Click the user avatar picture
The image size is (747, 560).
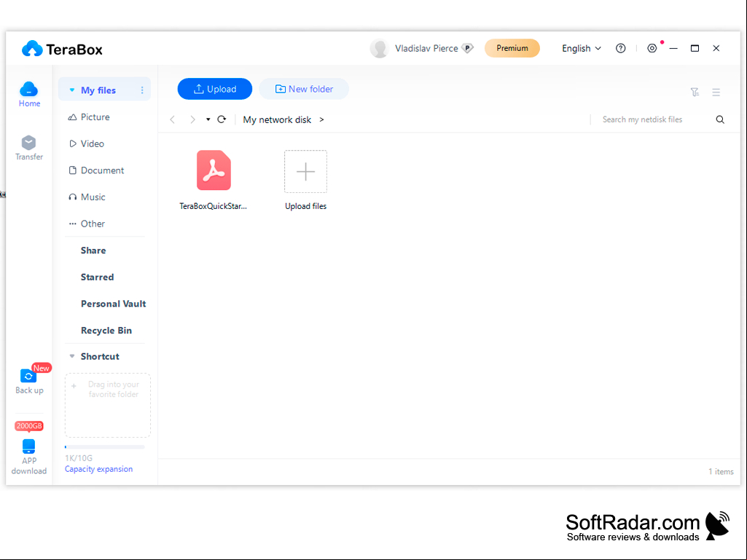click(379, 49)
